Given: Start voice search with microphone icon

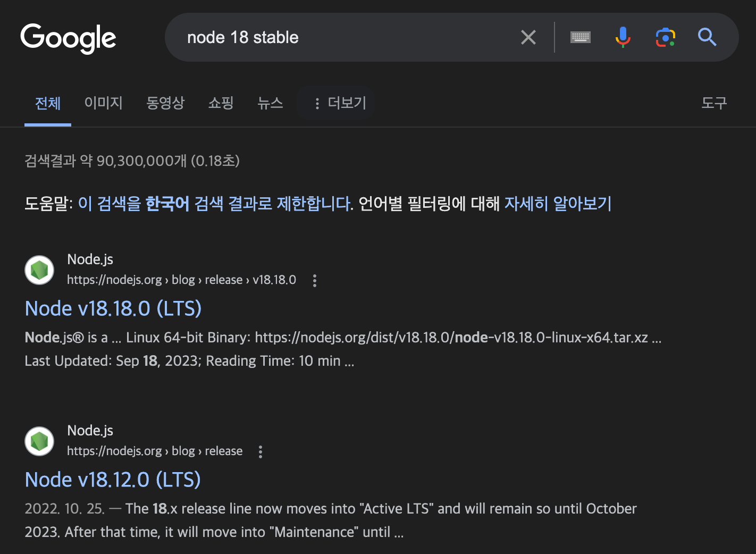Looking at the screenshot, I should (x=623, y=37).
